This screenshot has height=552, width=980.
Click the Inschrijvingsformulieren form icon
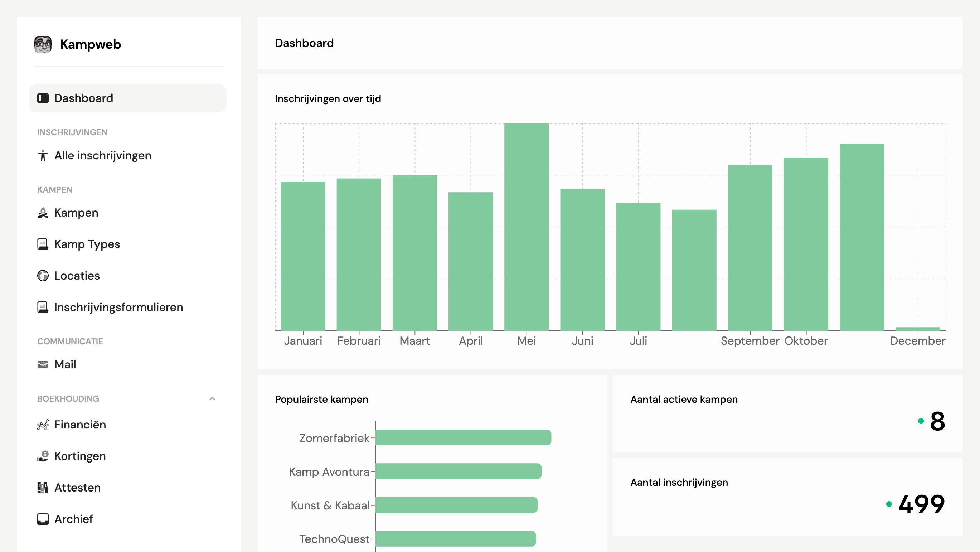[43, 307]
